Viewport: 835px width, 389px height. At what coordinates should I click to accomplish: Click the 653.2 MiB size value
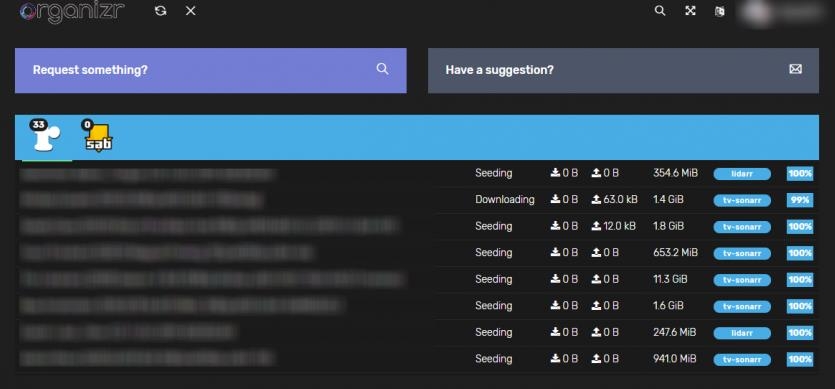click(675, 252)
